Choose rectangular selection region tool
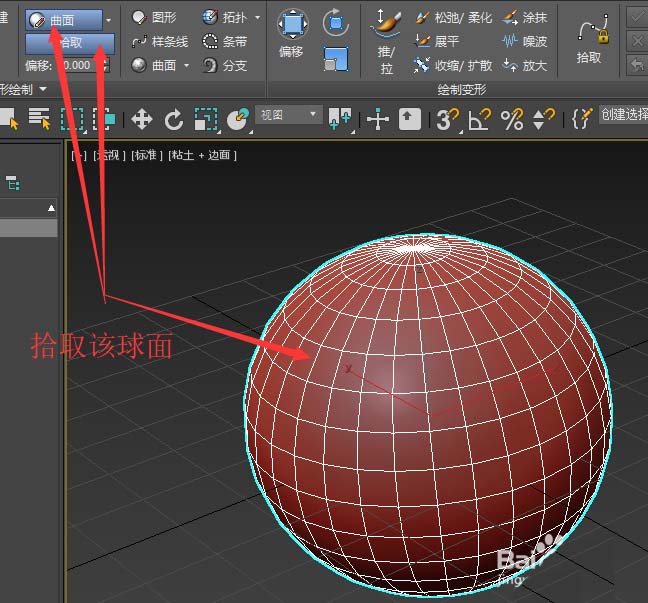 coord(73,120)
